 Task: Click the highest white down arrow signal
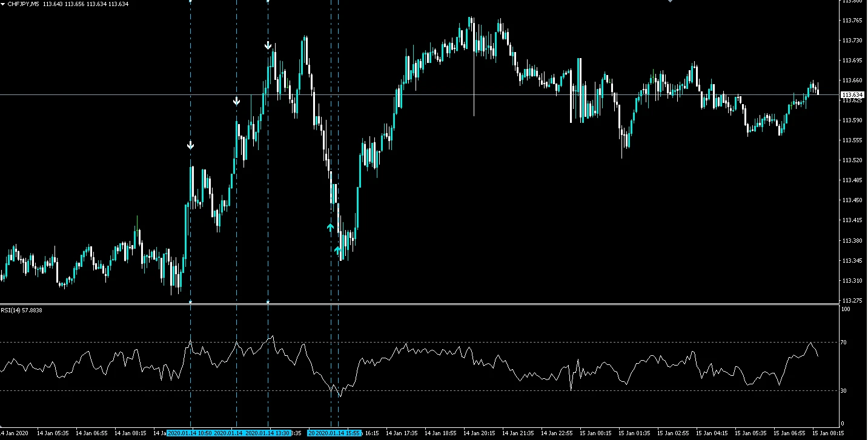tap(268, 45)
